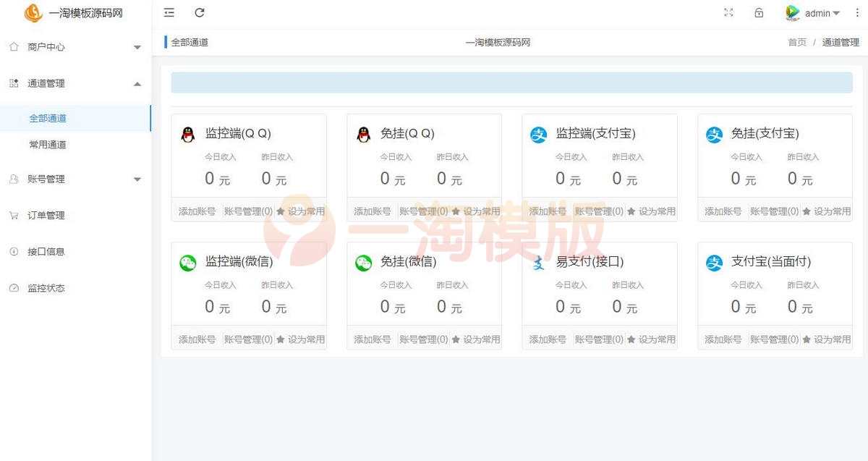Collapse the 通道管理 menu arrow
Image resolution: width=868 pixels, height=461 pixels.
137,84
